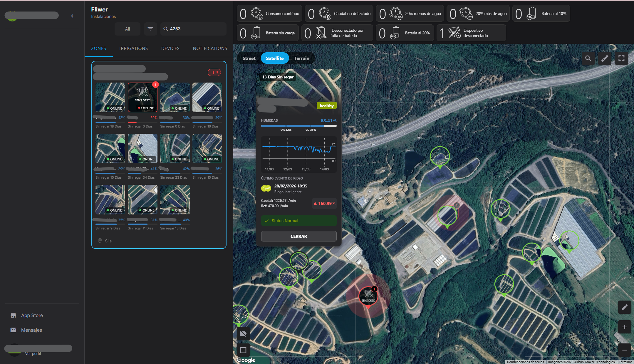The width and height of the screenshot is (634, 364).
Task: Zoom out with the minus button
Action: click(x=625, y=350)
